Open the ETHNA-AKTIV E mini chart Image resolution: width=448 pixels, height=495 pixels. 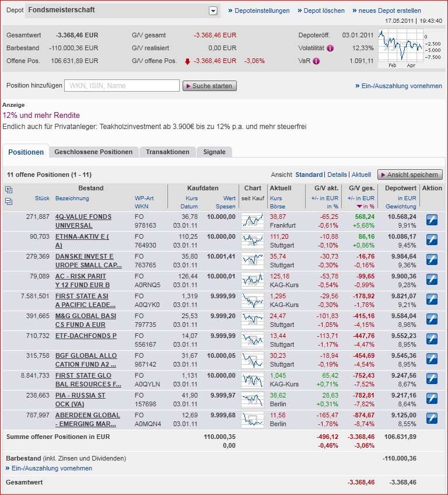(x=253, y=241)
